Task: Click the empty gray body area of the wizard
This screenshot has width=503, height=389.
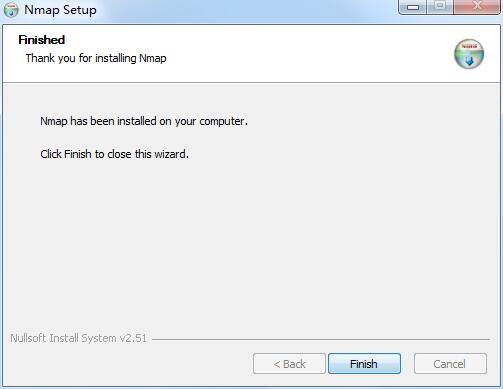Action: pyautogui.click(x=251, y=240)
